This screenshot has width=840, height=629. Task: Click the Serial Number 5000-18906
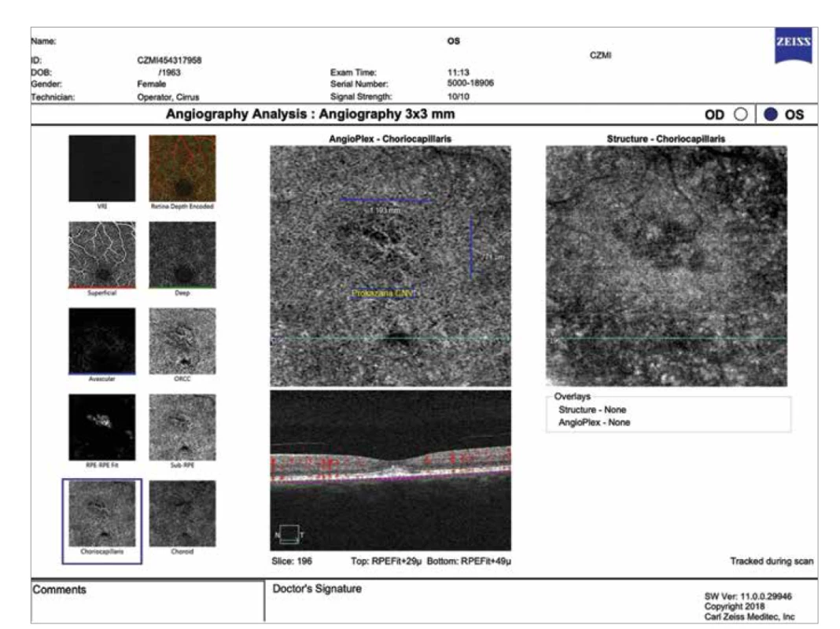point(470,83)
